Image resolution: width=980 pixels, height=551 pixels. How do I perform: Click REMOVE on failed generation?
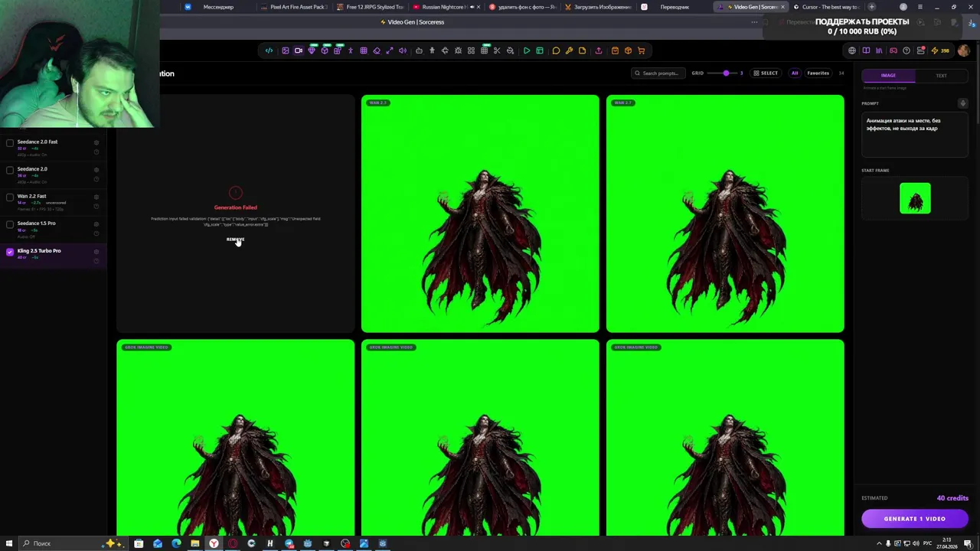click(235, 240)
